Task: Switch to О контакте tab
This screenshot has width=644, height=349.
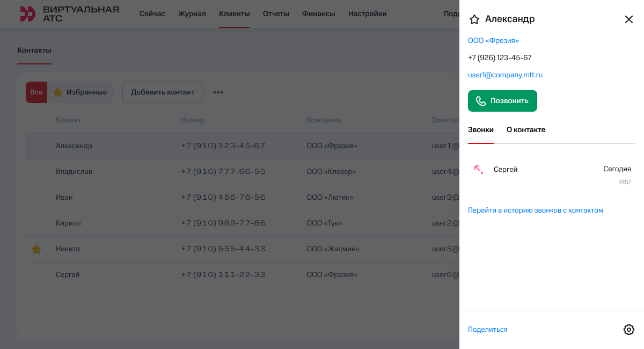Action: [x=525, y=130]
